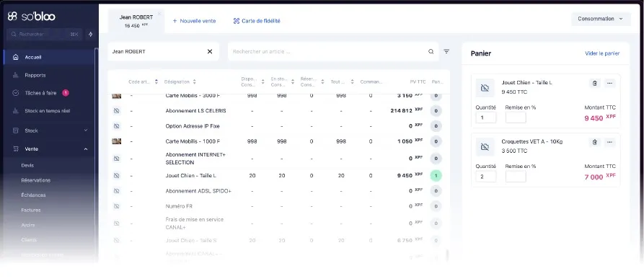Open Factures under Vente
644x279 pixels.
point(31,210)
